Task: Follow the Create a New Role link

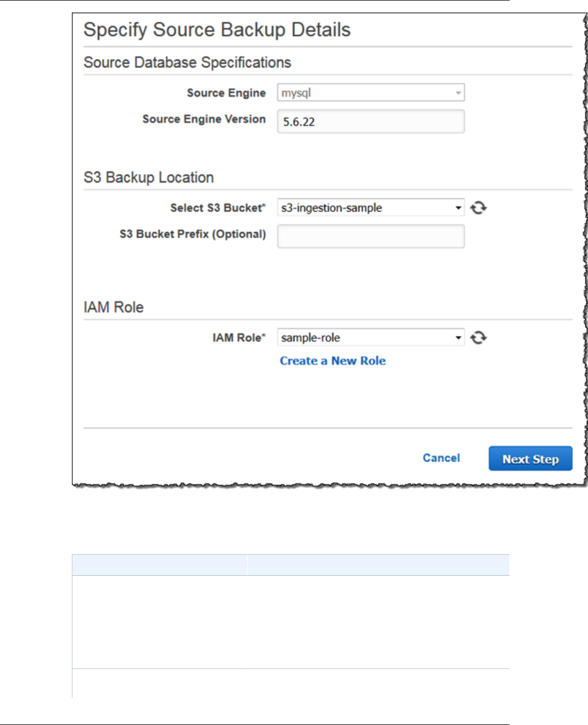Action: (x=333, y=361)
